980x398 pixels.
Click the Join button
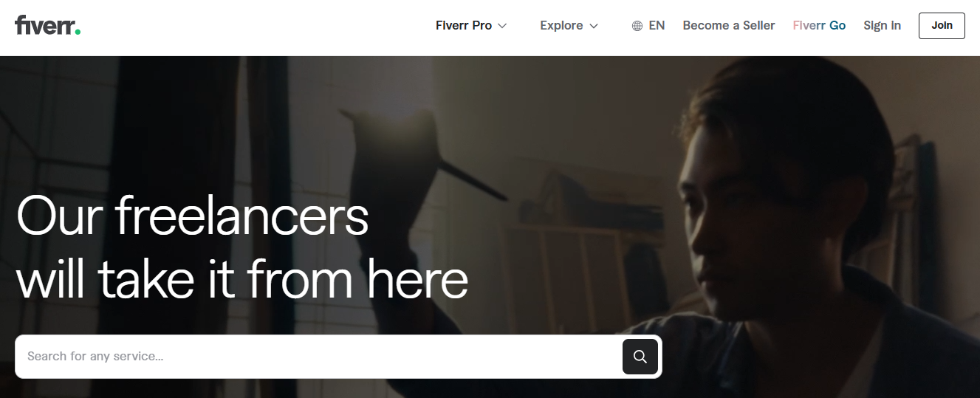point(942,25)
